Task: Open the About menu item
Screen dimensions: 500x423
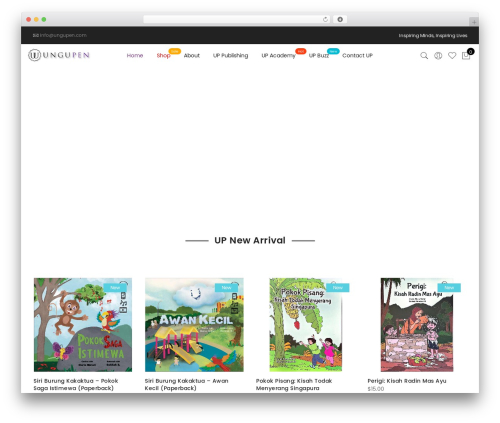Action: (192, 56)
